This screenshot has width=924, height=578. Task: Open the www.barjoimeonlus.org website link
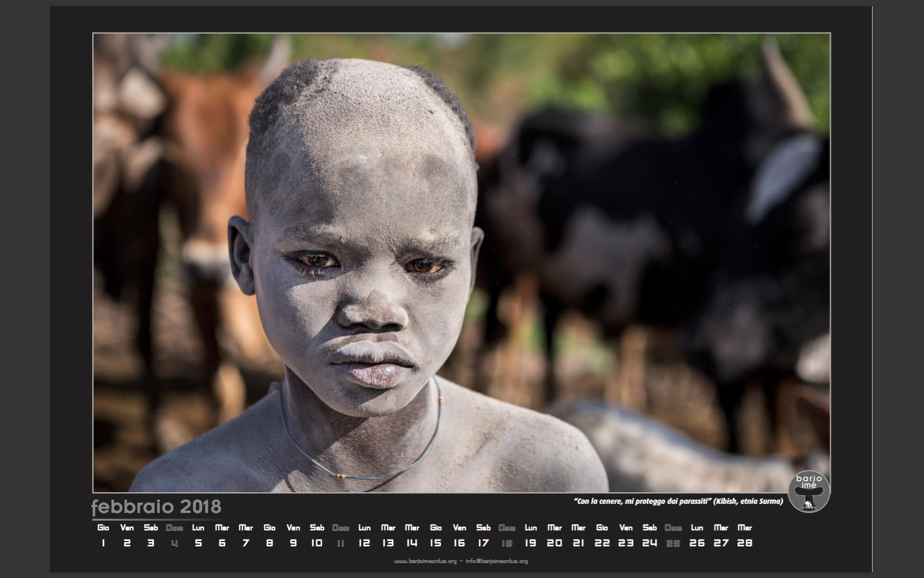click(x=425, y=561)
